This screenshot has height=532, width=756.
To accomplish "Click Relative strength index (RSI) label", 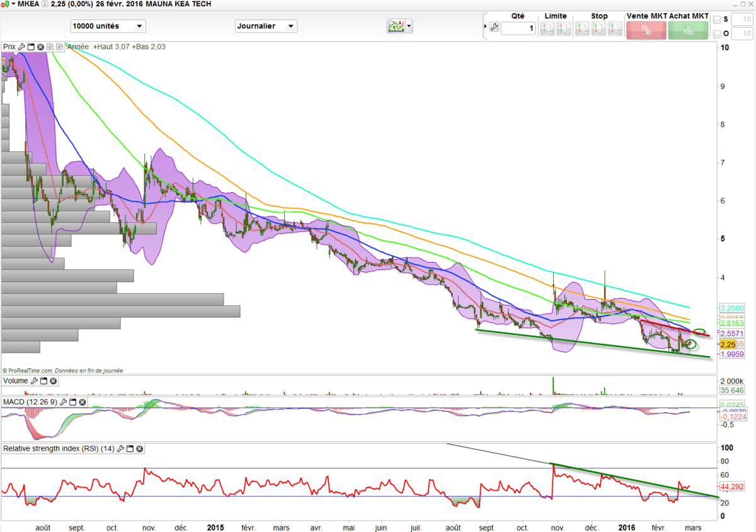I will [59, 449].
